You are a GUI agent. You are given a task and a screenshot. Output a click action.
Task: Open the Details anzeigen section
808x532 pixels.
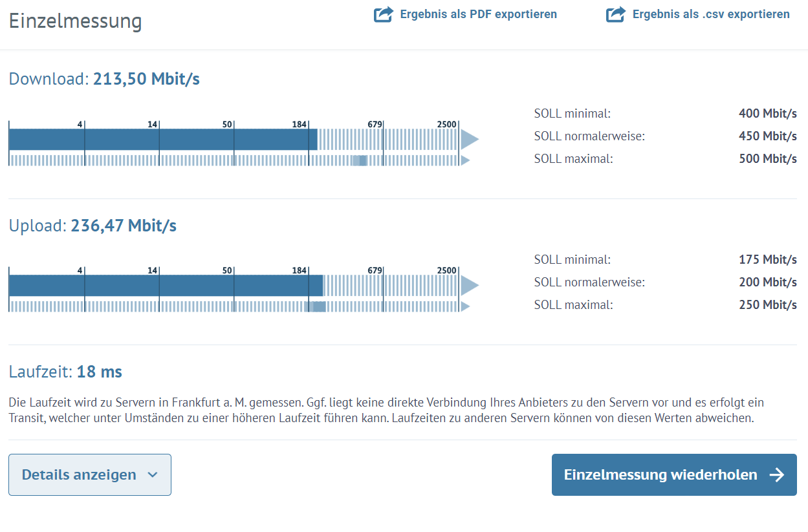click(90, 475)
